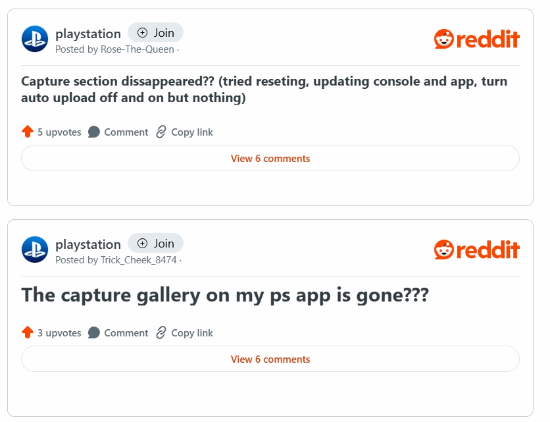Viewport: 550px width, 422px height.
Task: Upvote the Capture section disappeared post
Action: point(27,132)
